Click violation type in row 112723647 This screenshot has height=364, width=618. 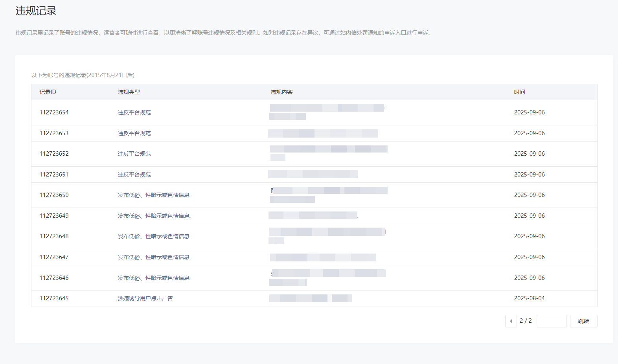click(153, 257)
